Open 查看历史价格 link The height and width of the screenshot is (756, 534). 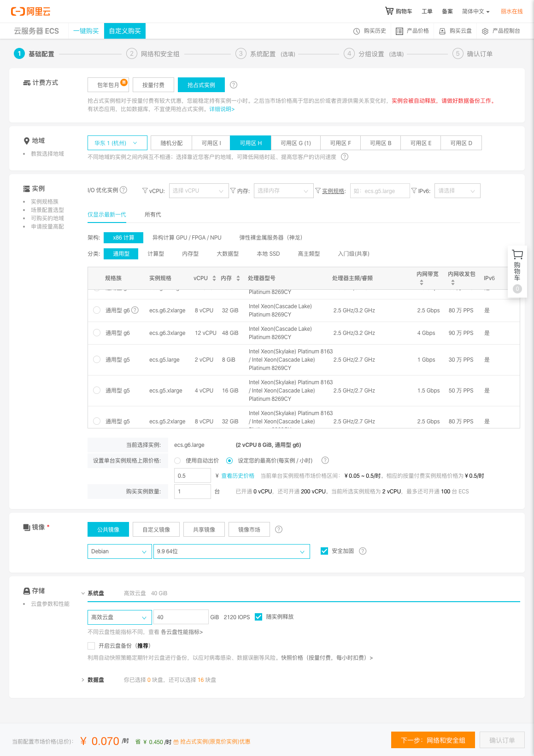238,476
